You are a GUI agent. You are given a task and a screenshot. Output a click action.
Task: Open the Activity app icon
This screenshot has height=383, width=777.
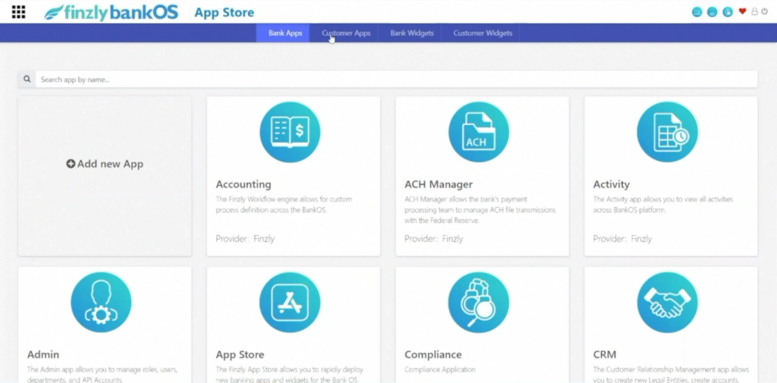click(667, 132)
